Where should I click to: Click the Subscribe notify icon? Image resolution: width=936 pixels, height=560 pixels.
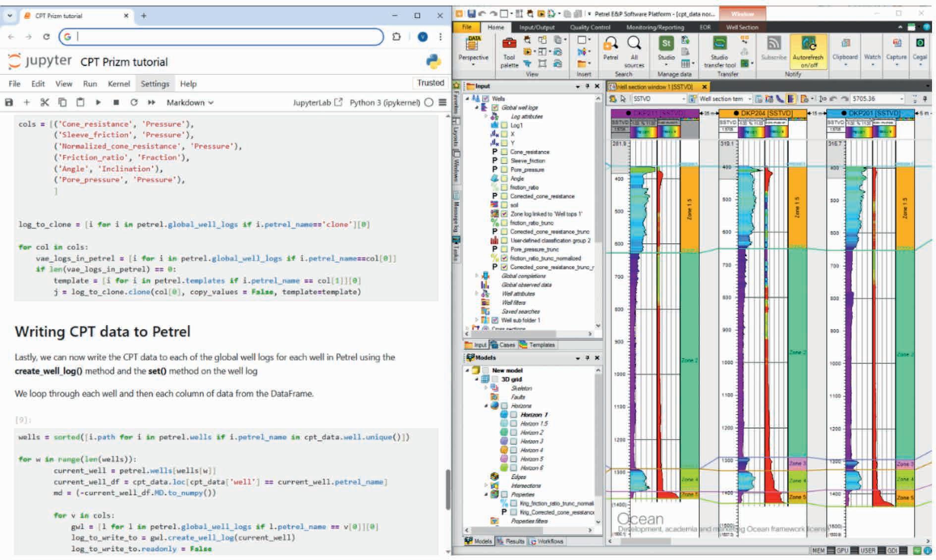tap(773, 49)
